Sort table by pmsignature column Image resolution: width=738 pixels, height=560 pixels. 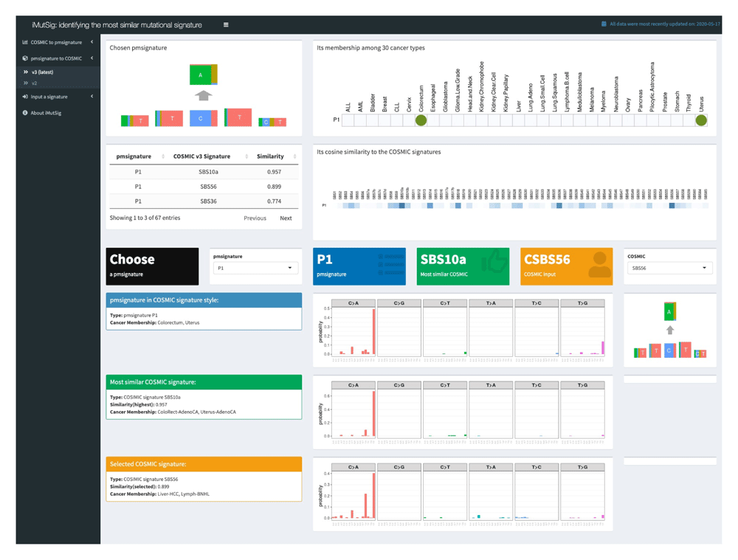click(x=163, y=156)
